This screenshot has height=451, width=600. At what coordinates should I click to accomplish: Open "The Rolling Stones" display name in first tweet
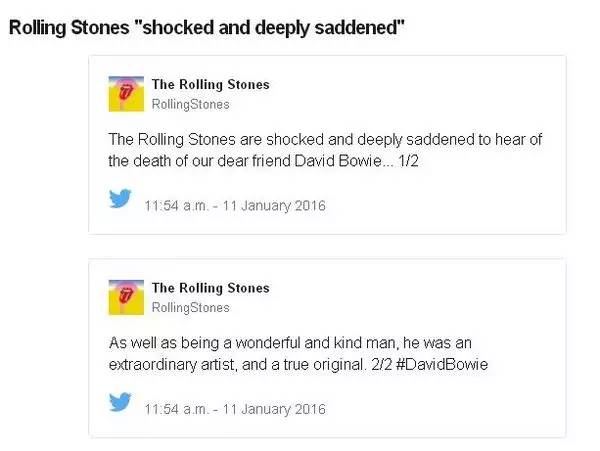click(210, 84)
